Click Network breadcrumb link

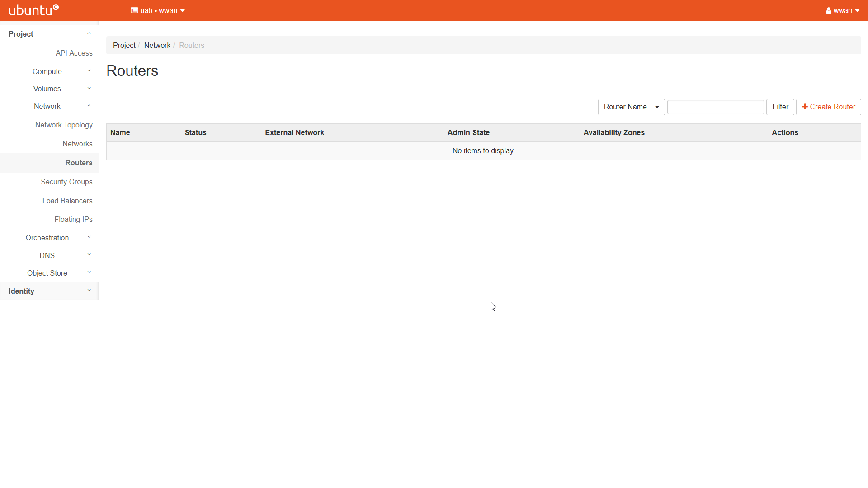point(157,45)
